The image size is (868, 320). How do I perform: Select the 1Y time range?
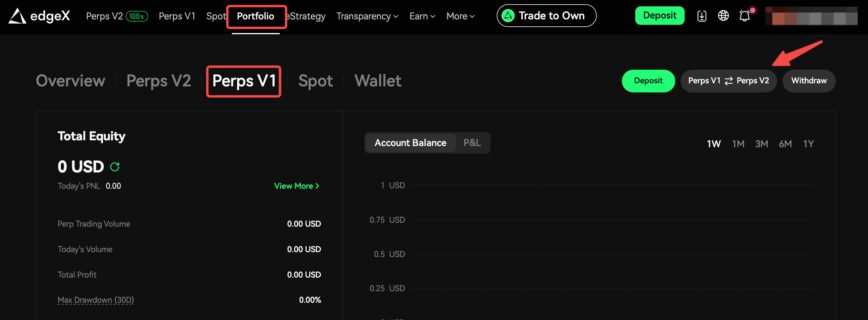pyautogui.click(x=808, y=144)
